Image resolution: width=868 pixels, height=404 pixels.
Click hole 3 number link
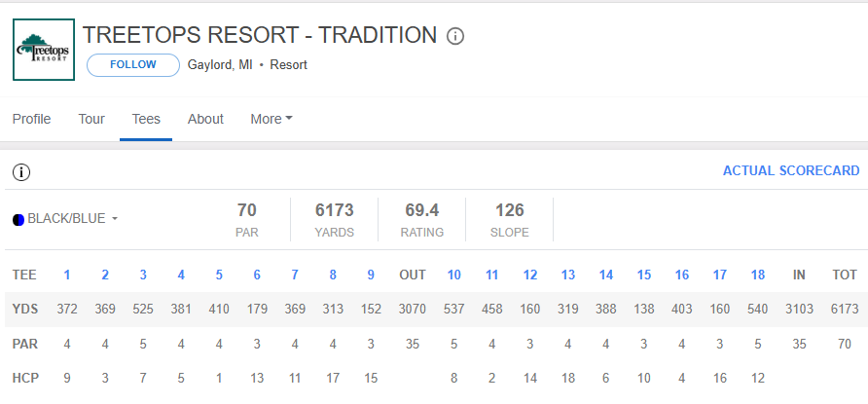(x=143, y=275)
